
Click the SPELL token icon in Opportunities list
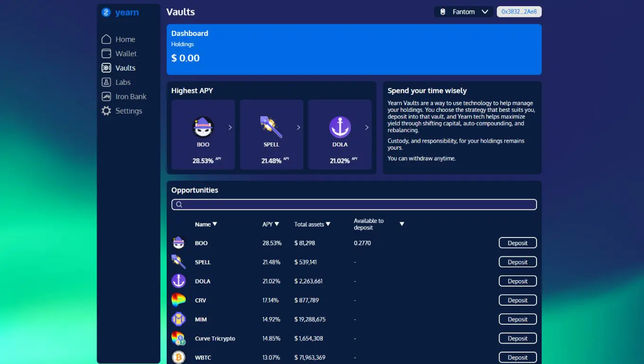pos(179,262)
